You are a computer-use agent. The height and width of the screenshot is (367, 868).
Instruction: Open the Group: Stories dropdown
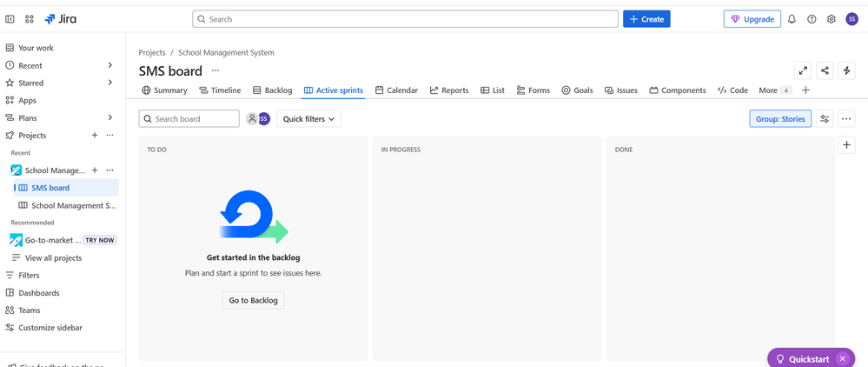[x=780, y=118]
